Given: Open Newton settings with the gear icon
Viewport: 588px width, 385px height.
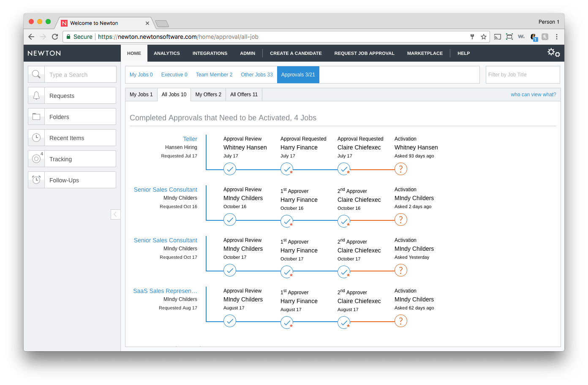Looking at the screenshot, I should 553,52.
